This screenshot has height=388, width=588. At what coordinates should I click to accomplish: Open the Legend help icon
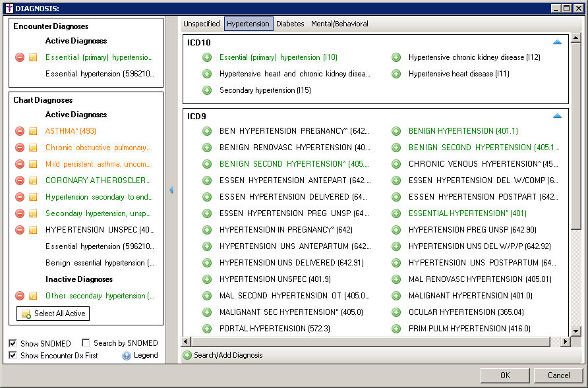(127, 356)
